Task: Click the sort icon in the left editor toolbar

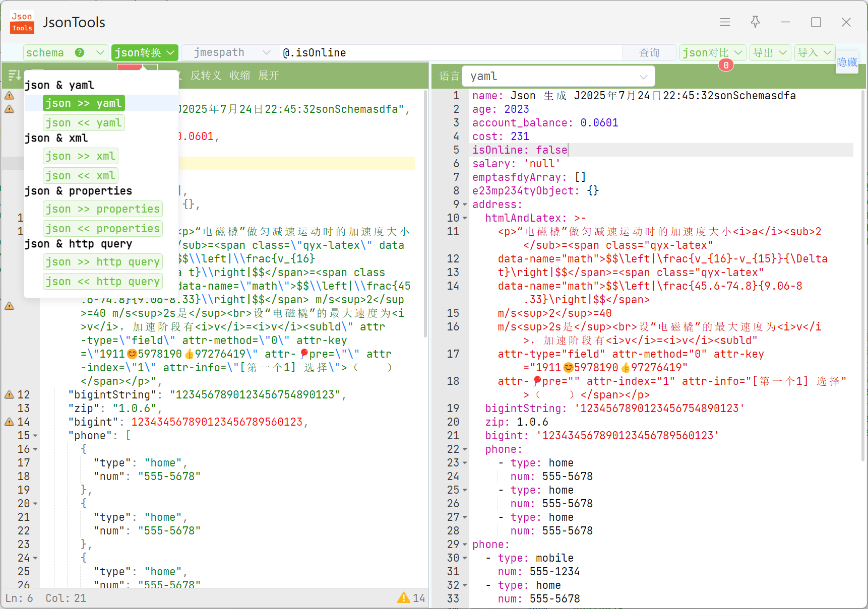Action: point(14,76)
